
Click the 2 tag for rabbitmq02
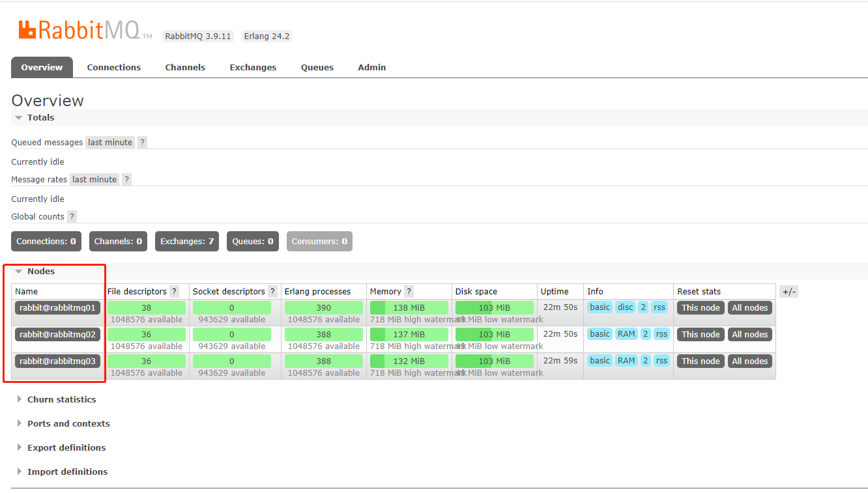(645, 334)
